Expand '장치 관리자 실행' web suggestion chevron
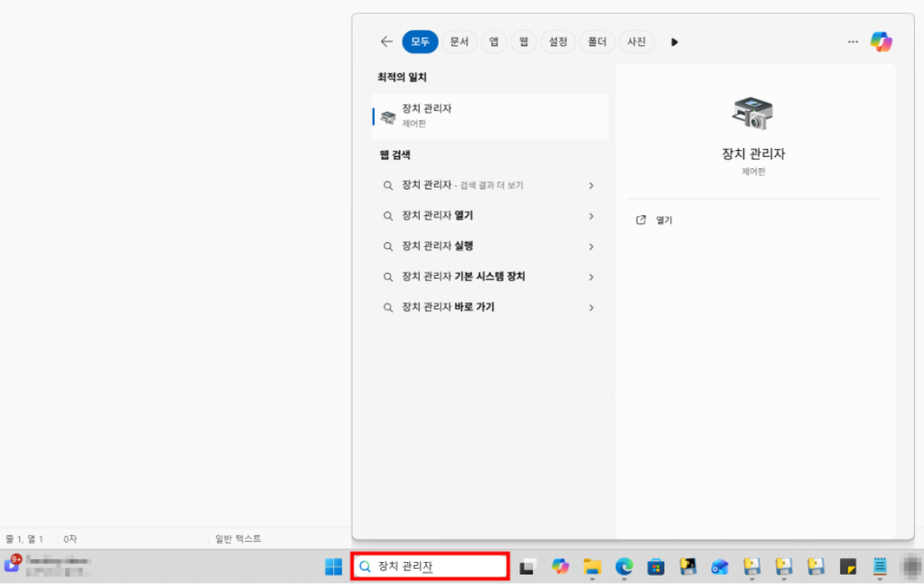This screenshot has width=924, height=584. (591, 246)
